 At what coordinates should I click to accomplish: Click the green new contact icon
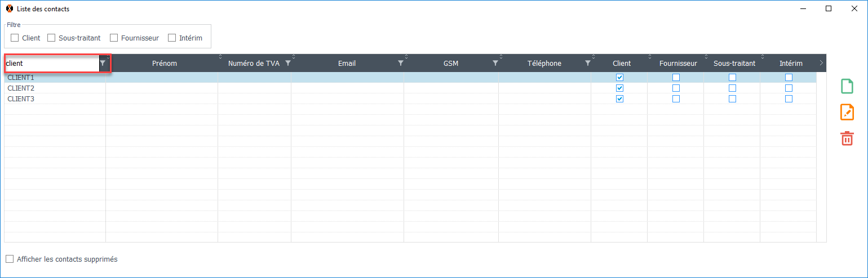847,86
